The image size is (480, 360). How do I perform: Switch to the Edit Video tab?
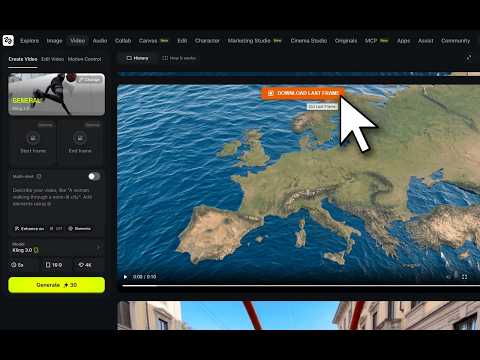tap(53, 59)
